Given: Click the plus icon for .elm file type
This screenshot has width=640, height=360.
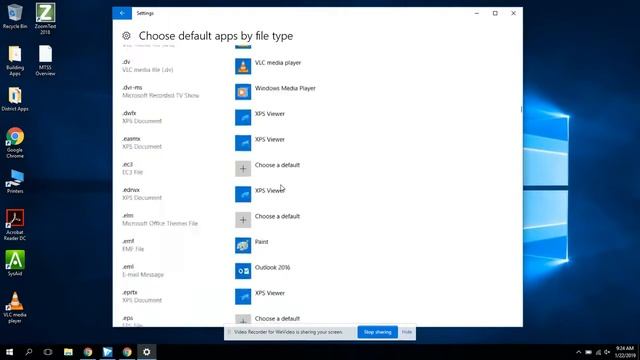Looking at the screenshot, I should [x=243, y=220].
